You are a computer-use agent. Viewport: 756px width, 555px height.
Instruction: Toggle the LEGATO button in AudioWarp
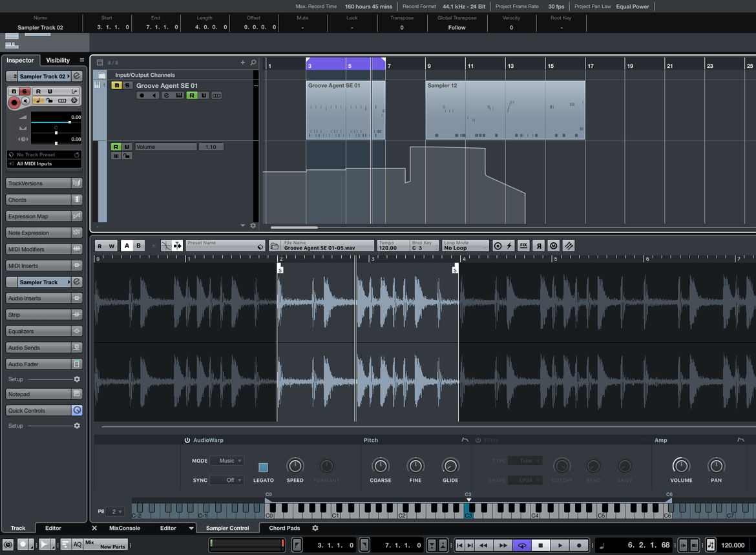[263, 467]
